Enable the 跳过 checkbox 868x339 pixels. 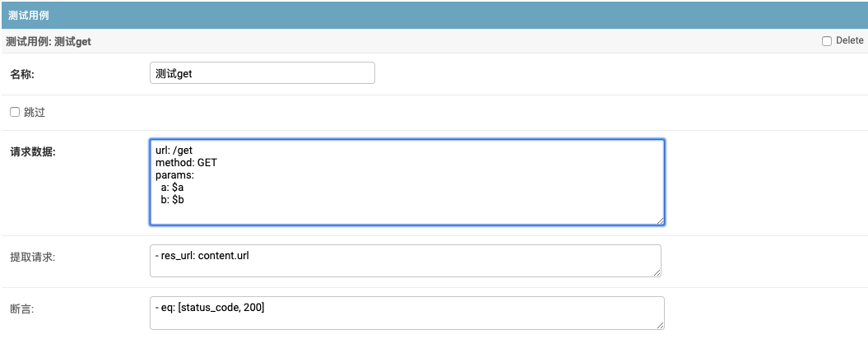tap(14, 112)
